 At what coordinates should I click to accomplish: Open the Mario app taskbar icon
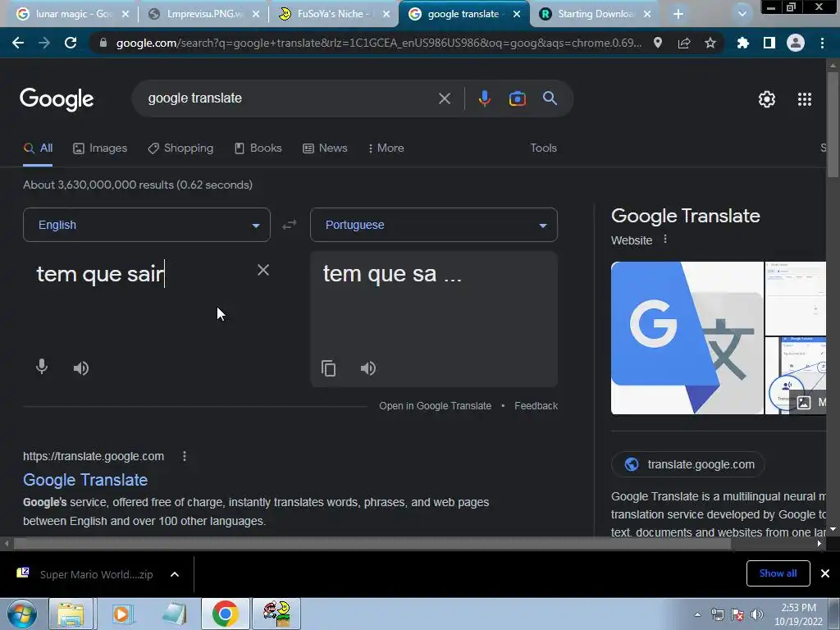pyautogui.click(x=277, y=614)
